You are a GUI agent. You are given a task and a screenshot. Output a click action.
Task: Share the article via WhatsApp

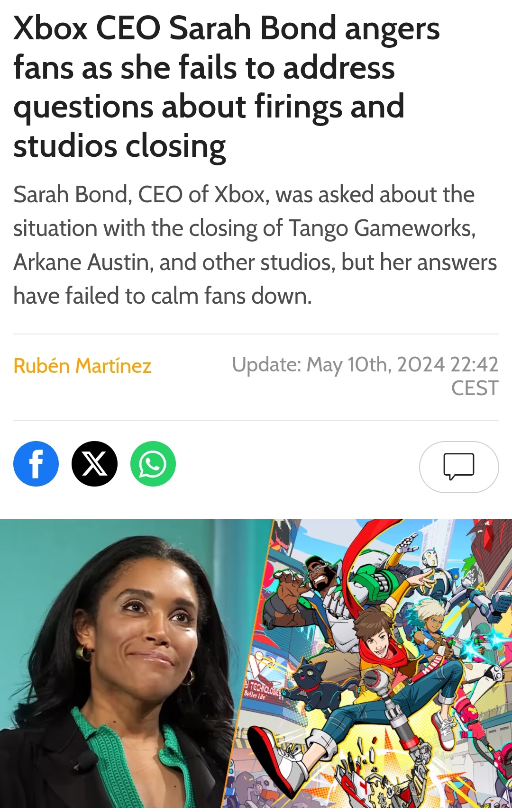pyautogui.click(x=153, y=464)
